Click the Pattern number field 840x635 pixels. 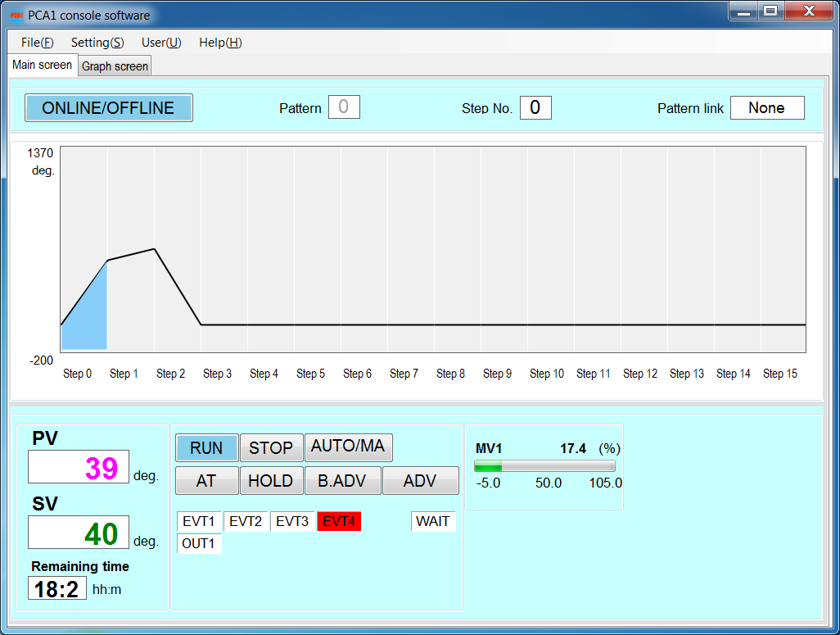tap(344, 107)
